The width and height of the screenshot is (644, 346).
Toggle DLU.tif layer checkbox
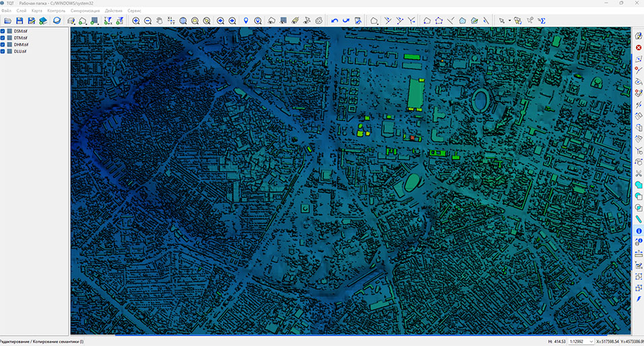click(x=3, y=51)
